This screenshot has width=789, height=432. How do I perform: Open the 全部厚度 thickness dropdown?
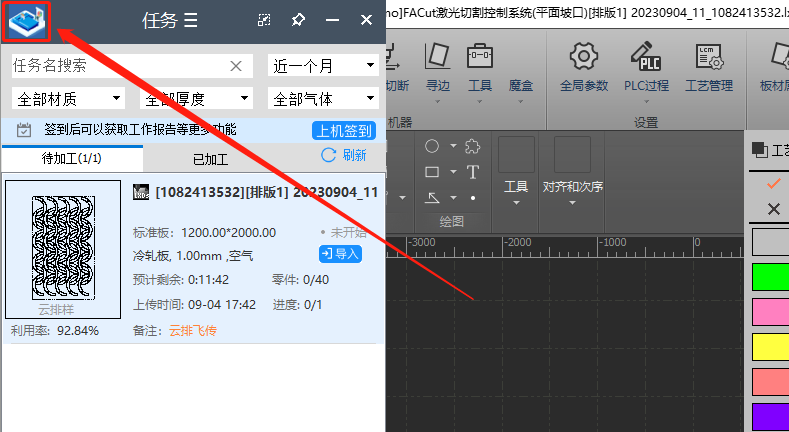[196, 99]
